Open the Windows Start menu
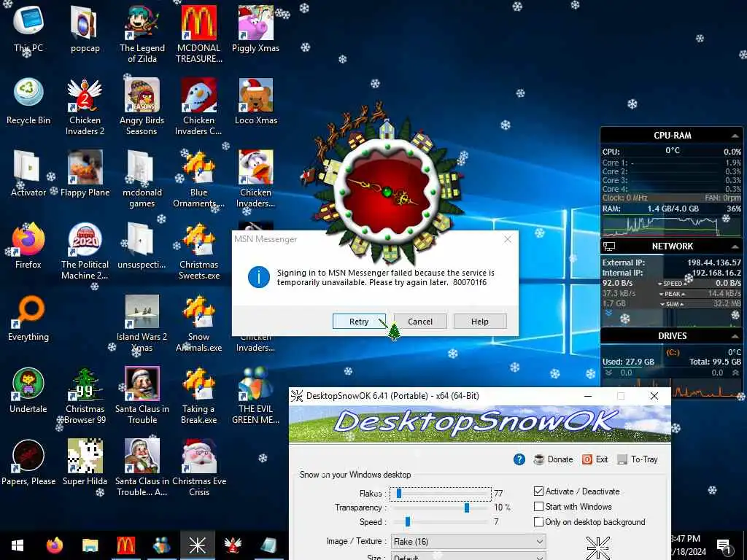 click(x=18, y=545)
